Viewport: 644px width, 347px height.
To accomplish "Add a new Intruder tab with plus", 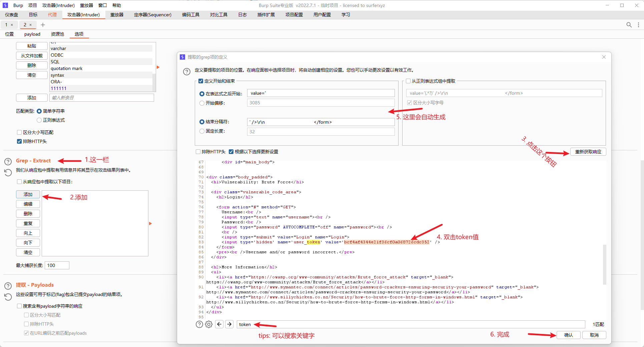I will pos(43,25).
